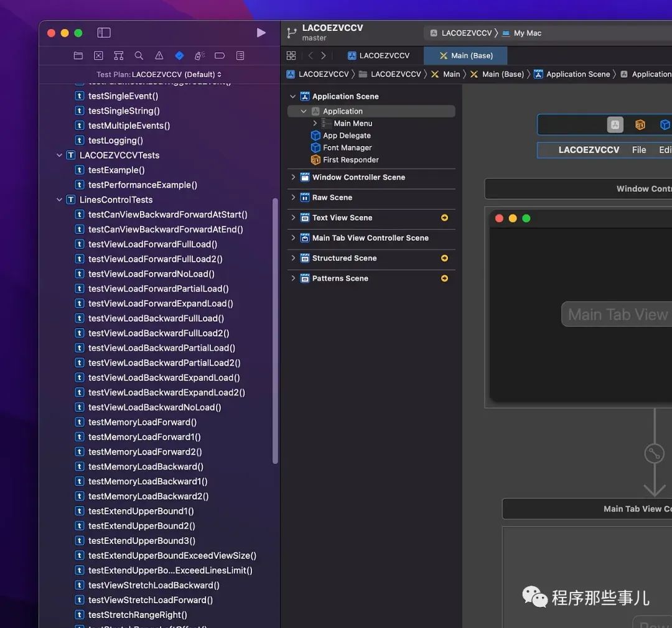672x628 pixels.
Task: Click the Main breadcrumb item
Action: pos(446,74)
